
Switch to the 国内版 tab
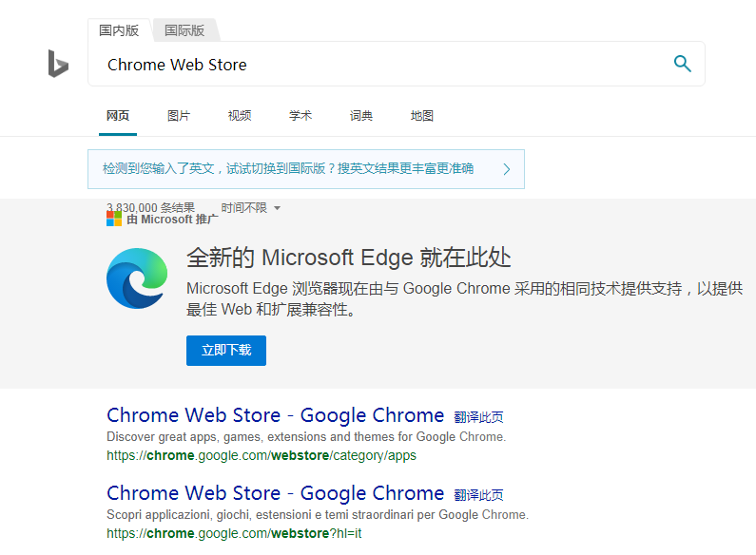coord(119,30)
